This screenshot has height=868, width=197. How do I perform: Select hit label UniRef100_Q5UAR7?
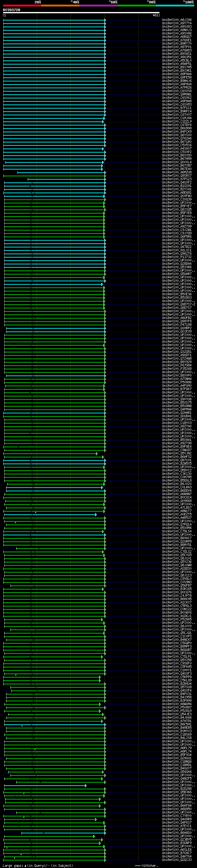pos(177,274)
